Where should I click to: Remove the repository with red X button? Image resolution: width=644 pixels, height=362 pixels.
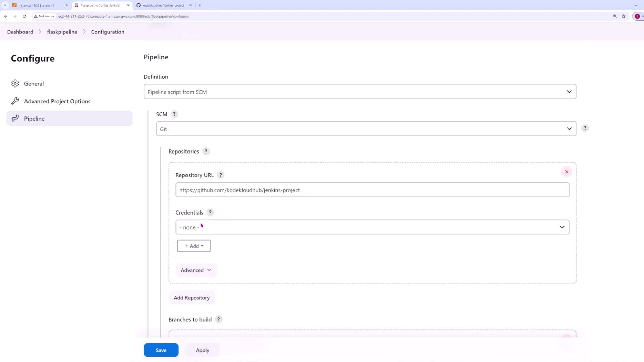[567, 172]
